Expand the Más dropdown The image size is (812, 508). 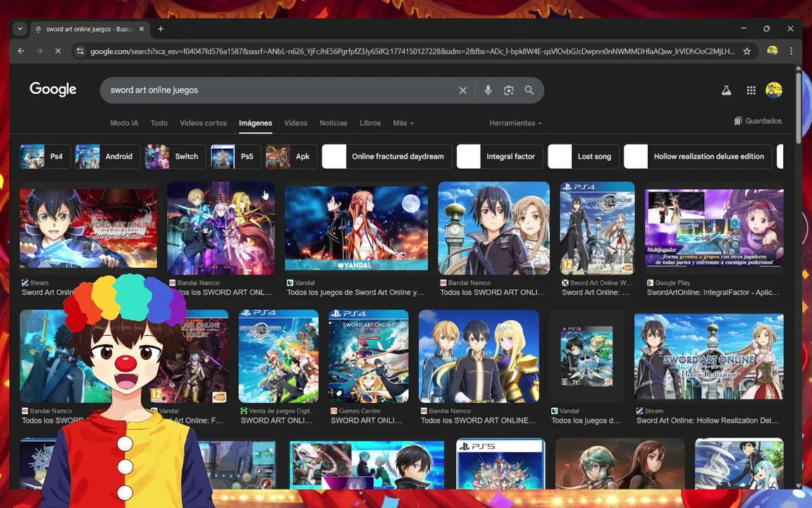coord(403,123)
